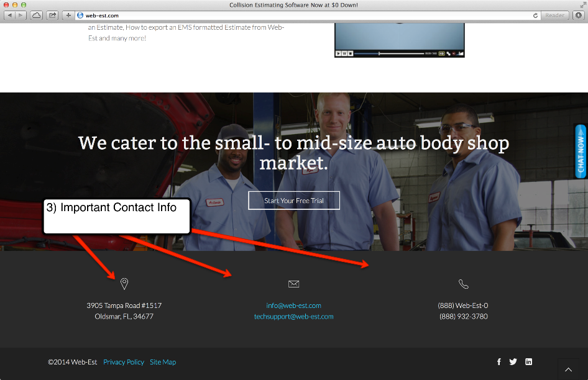
Task: Click the link icon in video controls
Action: pos(448,53)
